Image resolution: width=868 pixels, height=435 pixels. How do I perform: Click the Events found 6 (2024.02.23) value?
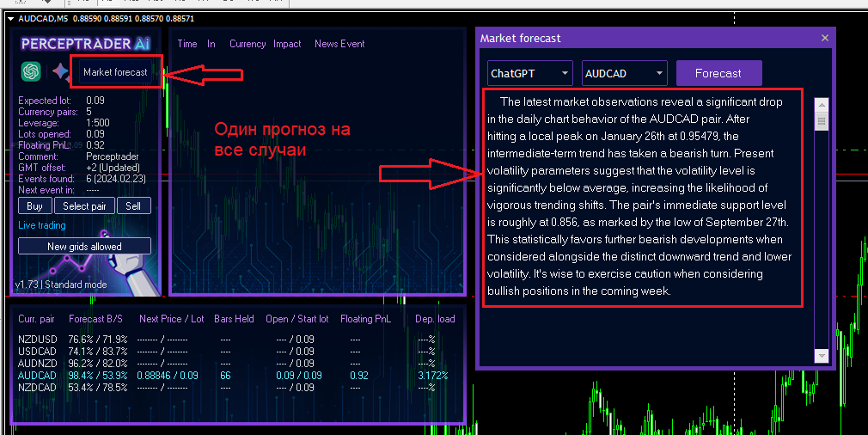click(116, 179)
